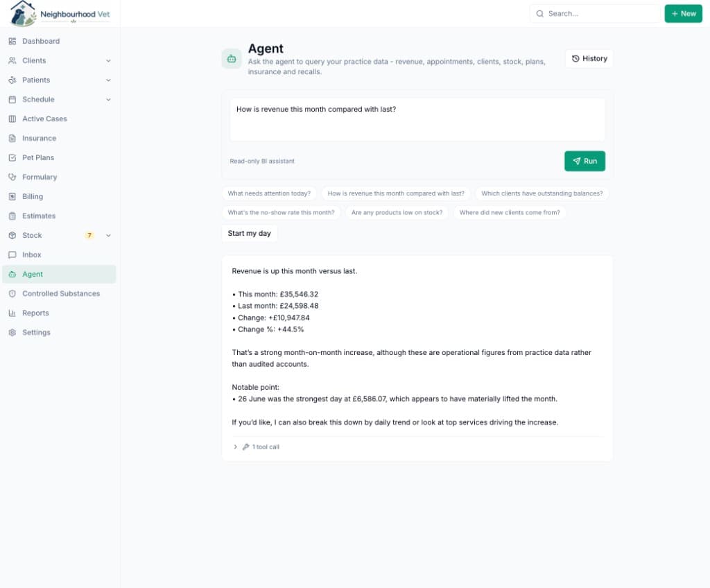The width and height of the screenshot is (710, 588).
Task: Go to Reports in the sidebar
Action: 59,313
